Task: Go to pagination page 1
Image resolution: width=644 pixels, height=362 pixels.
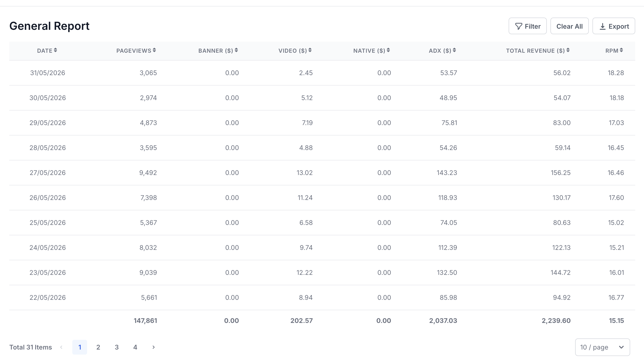Action: (80, 347)
